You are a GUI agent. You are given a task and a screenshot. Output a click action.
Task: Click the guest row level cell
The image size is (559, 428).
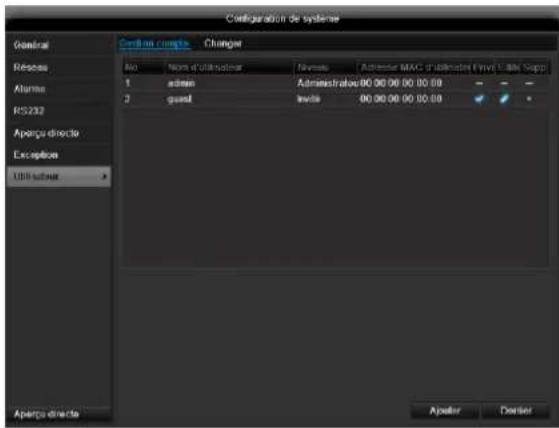click(x=309, y=99)
